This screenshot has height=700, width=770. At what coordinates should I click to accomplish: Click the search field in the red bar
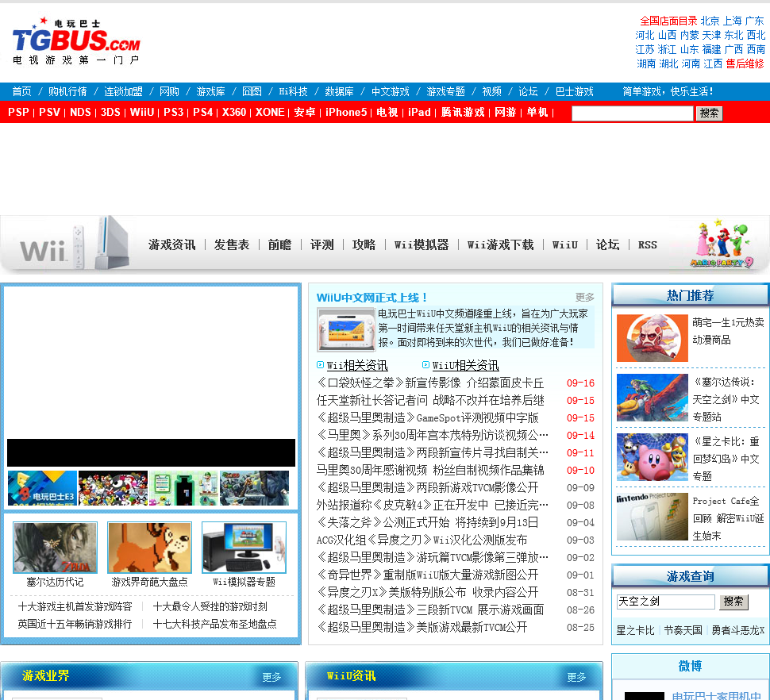[633, 113]
